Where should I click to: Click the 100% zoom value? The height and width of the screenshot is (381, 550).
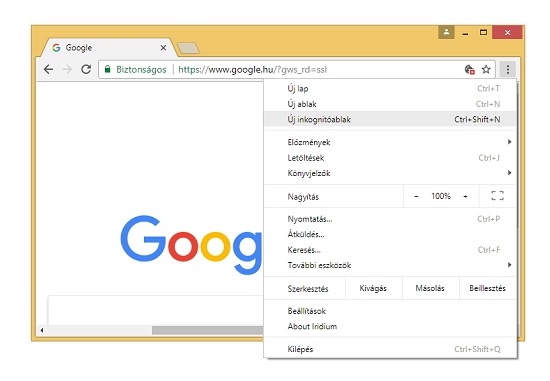(x=441, y=196)
